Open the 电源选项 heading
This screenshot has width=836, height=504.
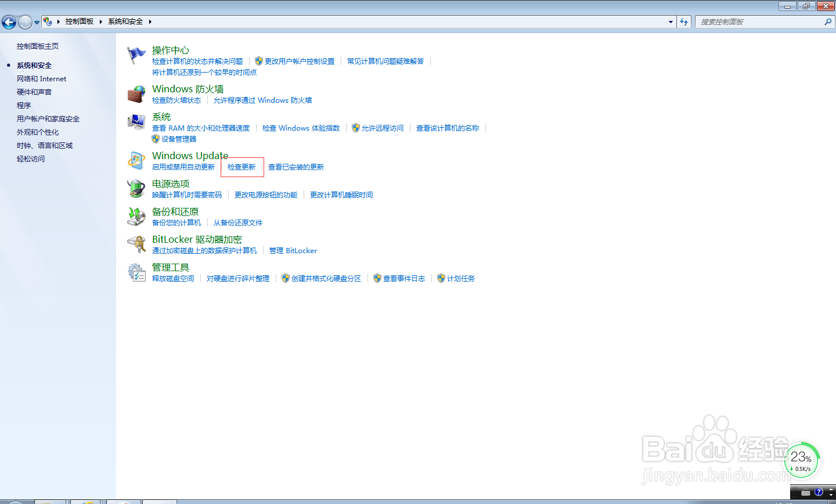click(x=171, y=183)
